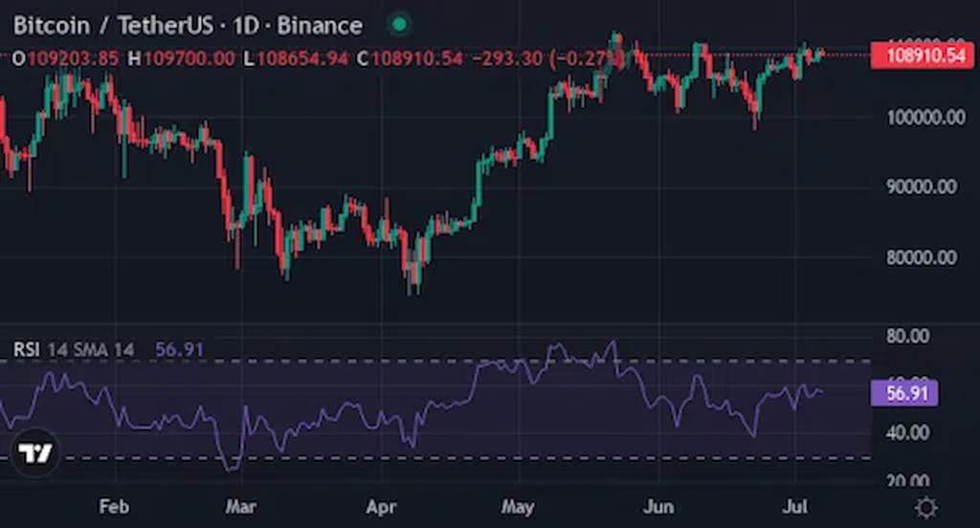Open the RSI 14 SMA 14 indicator legend

tap(74, 349)
